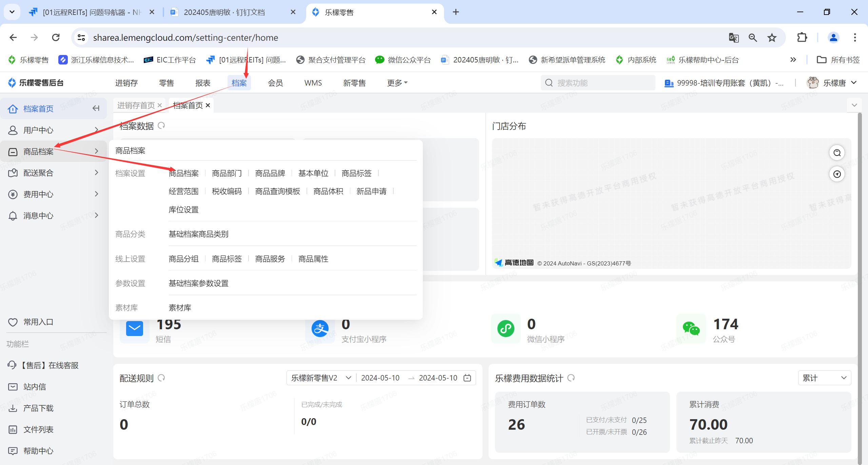The height and width of the screenshot is (465, 868).
Task: Click the 微信小程序 green icon
Action: coord(506,329)
